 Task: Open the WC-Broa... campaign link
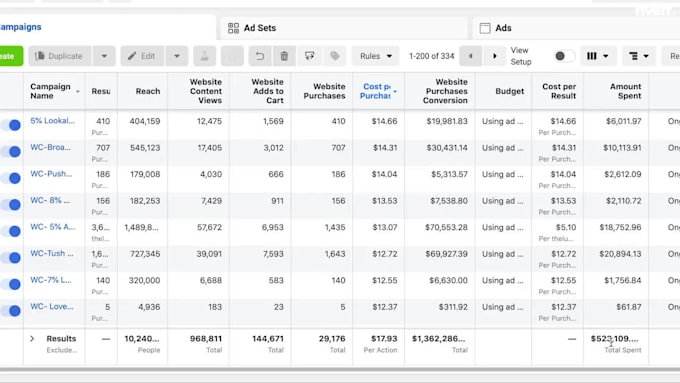(50, 147)
